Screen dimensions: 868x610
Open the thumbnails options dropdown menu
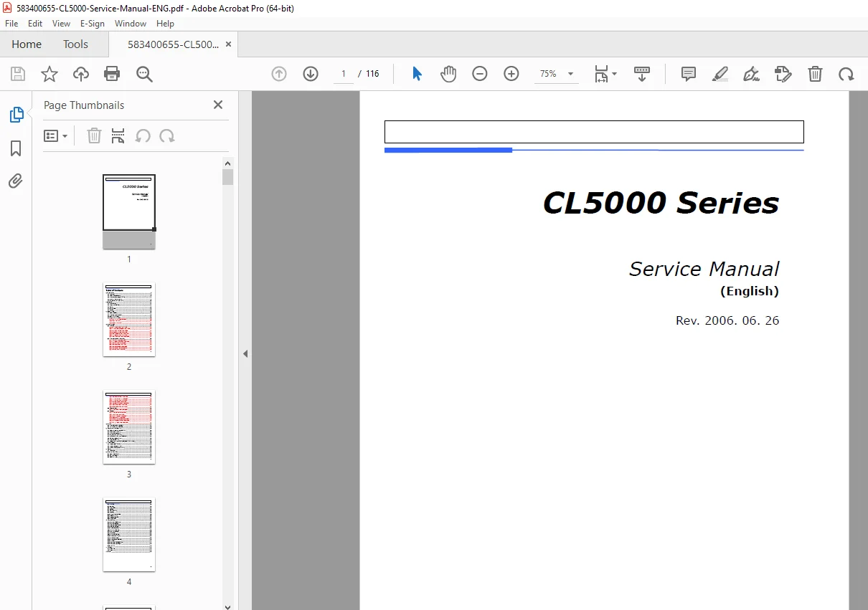tap(56, 135)
